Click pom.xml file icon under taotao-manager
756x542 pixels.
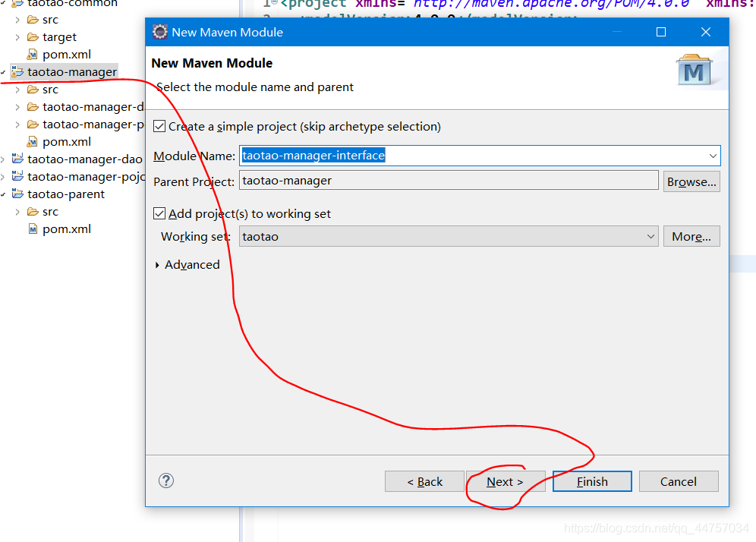point(33,142)
